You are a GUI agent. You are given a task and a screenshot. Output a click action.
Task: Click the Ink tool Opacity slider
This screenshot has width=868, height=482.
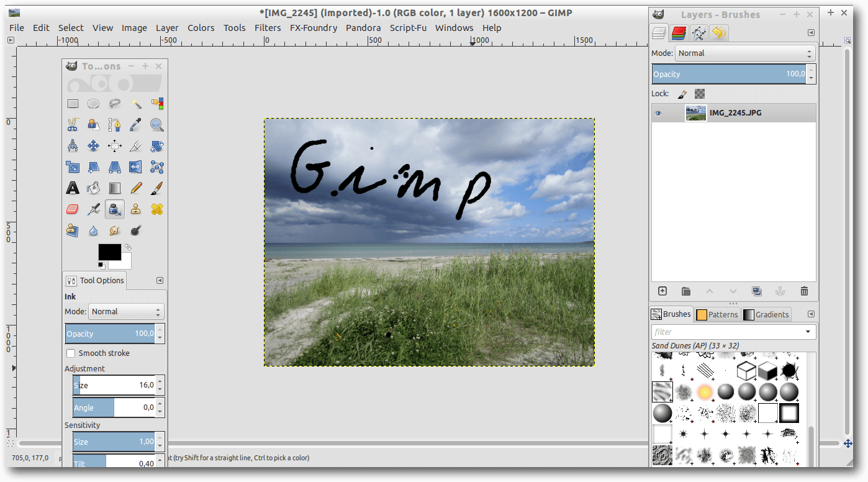point(110,334)
